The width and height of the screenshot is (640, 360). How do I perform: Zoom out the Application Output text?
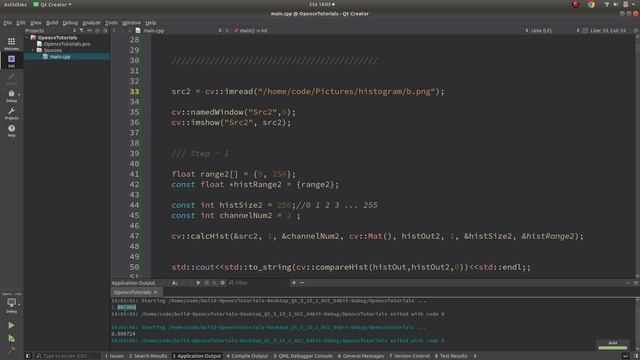pos(302,282)
